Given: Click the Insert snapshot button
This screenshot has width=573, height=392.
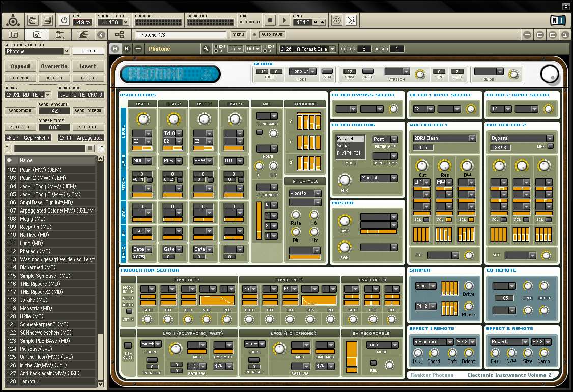Looking at the screenshot, I should [x=88, y=66].
